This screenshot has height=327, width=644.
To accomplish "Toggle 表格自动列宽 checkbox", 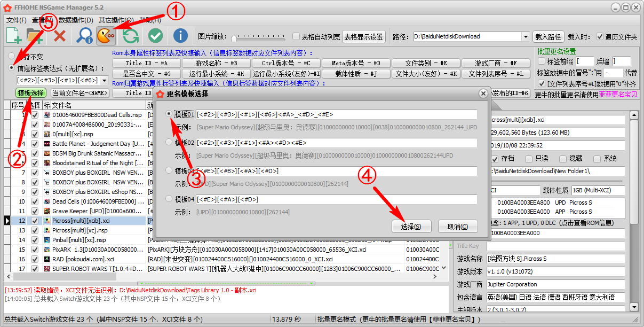I will (296, 37).
